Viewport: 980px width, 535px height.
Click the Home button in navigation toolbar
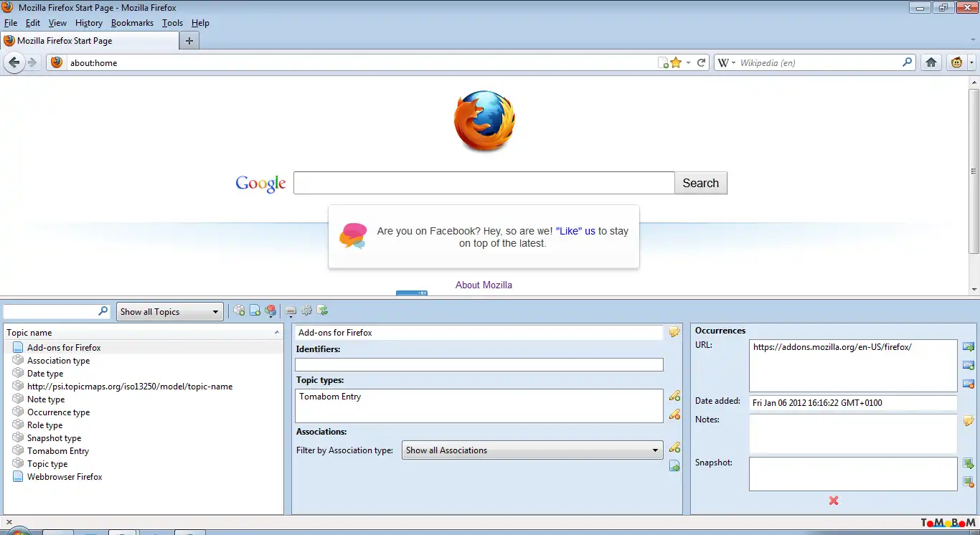click(931, 62)
